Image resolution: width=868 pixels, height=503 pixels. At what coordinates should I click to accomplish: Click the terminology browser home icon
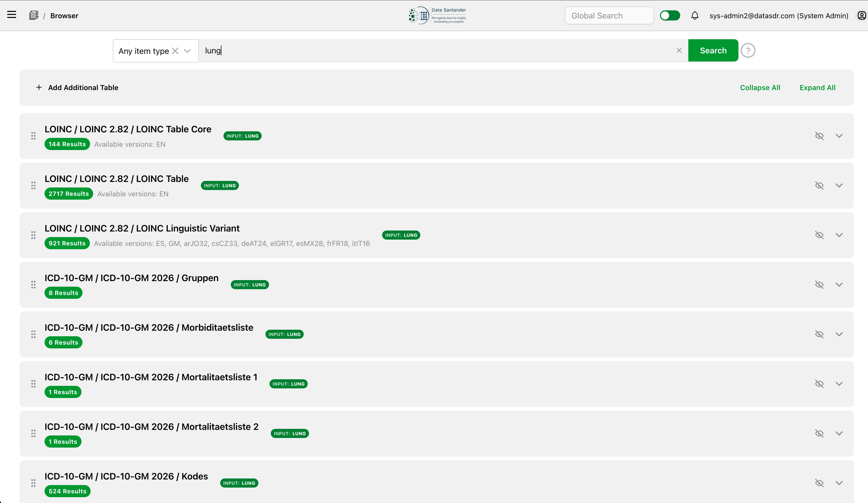click(34, 15)
